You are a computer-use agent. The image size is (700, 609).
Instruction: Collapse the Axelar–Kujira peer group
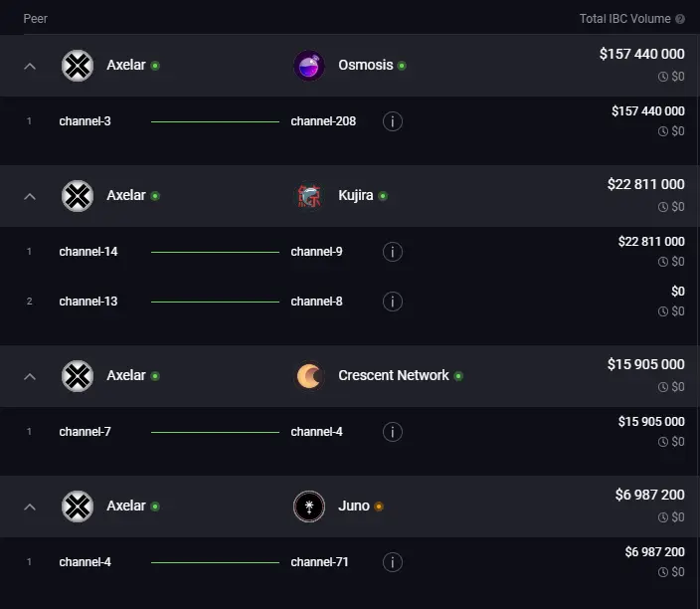coord(30,196)
